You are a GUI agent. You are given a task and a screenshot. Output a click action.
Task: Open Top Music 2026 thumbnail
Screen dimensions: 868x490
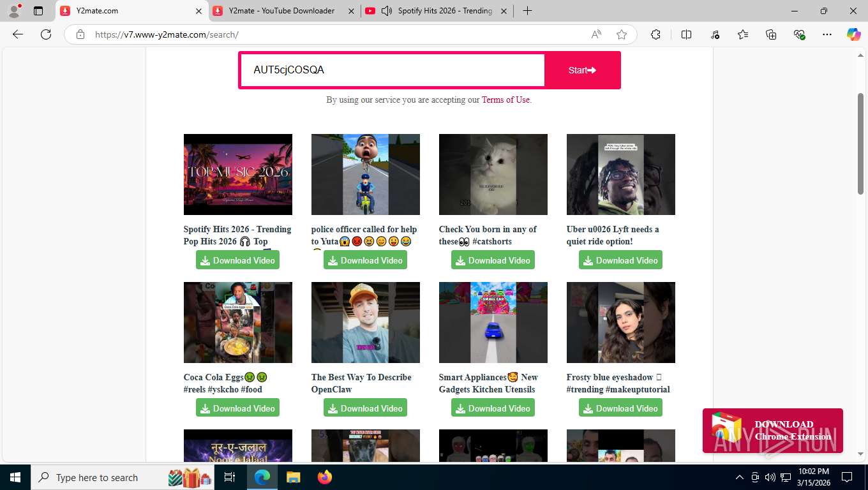[238, 174]
